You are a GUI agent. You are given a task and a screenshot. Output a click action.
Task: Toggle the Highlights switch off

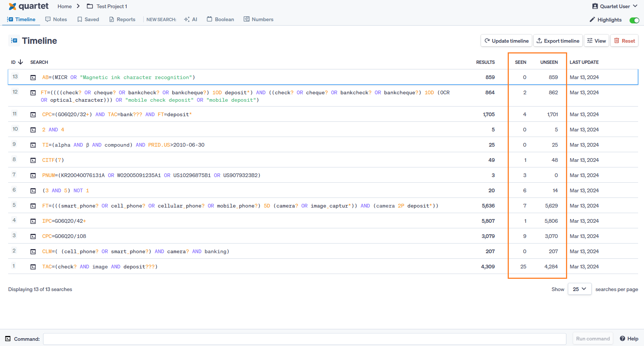634,20
